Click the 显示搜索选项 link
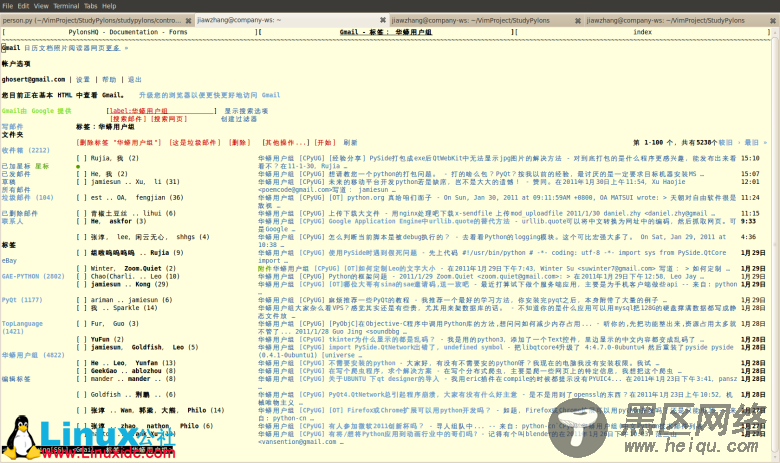Screen dimensions: 780x463 click(x=246, y=111)
